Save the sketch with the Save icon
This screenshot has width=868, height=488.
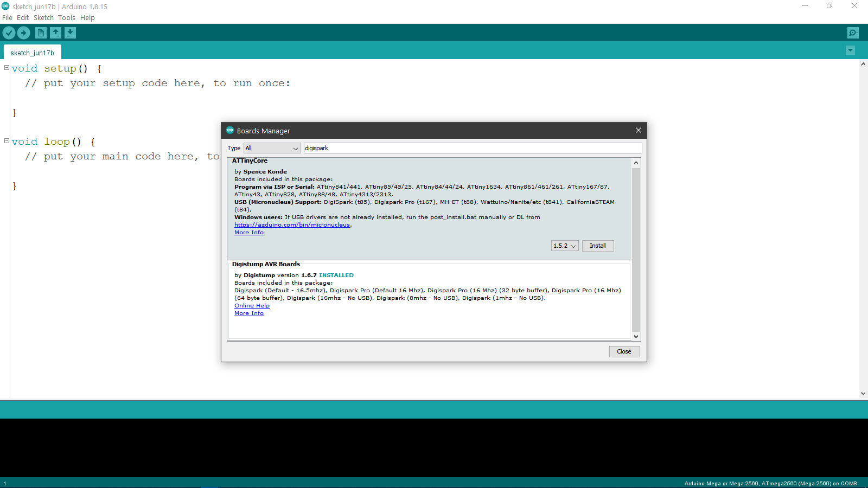(70, 33)
